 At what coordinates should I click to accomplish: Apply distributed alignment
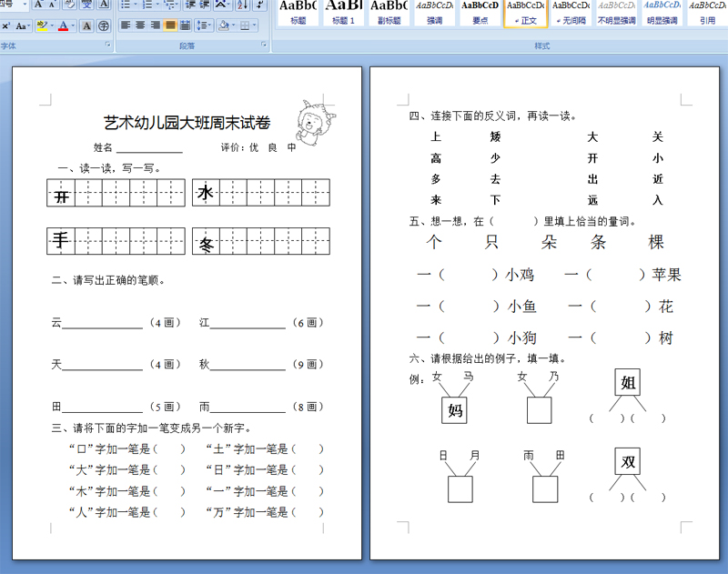click(x=186, y=25)
